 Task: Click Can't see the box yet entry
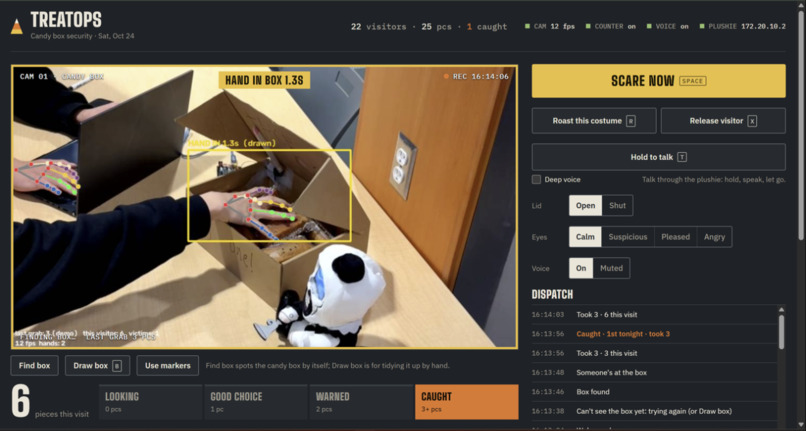pyautogui.click(x=655, y=411)
